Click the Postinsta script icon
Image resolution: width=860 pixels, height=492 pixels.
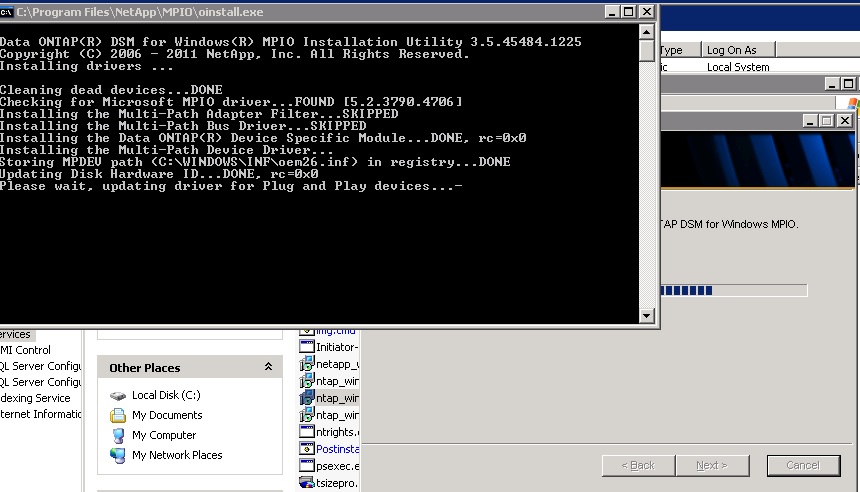[x=307, y=448]
